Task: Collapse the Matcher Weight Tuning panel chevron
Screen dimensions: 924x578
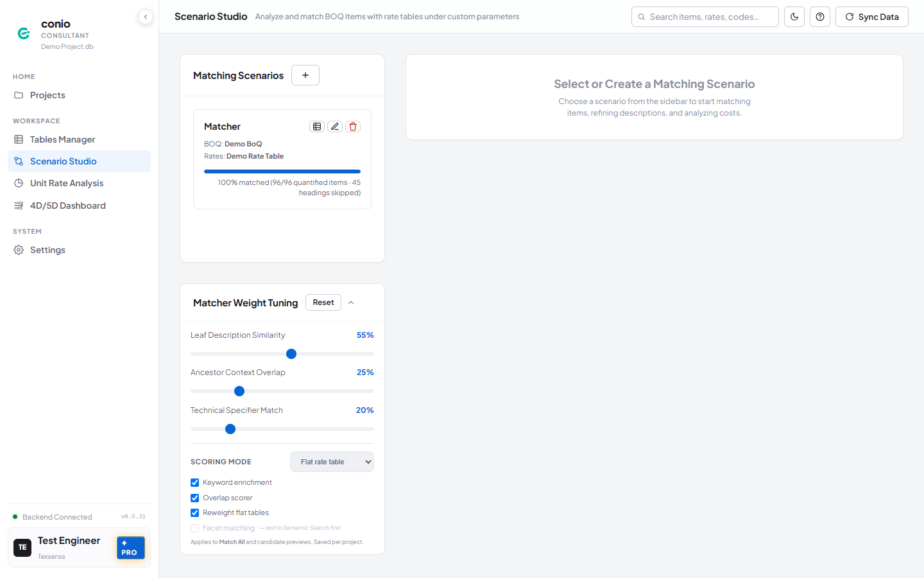Action: [351, 302]
